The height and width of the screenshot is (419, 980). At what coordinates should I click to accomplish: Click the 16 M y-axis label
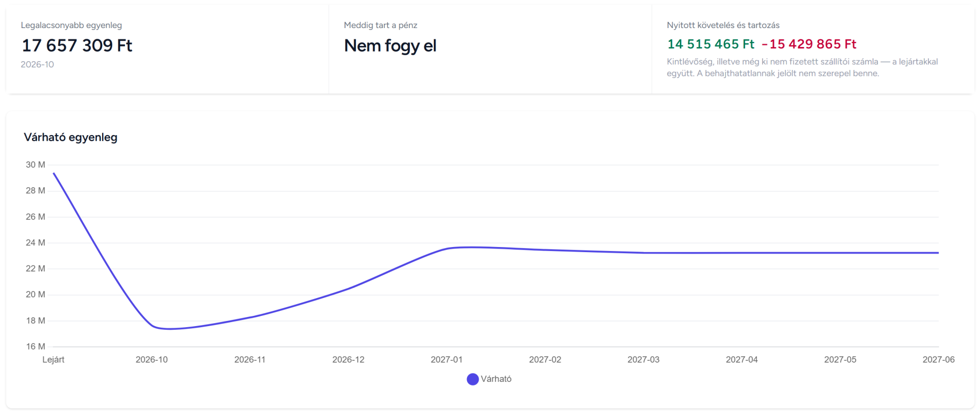36,347
